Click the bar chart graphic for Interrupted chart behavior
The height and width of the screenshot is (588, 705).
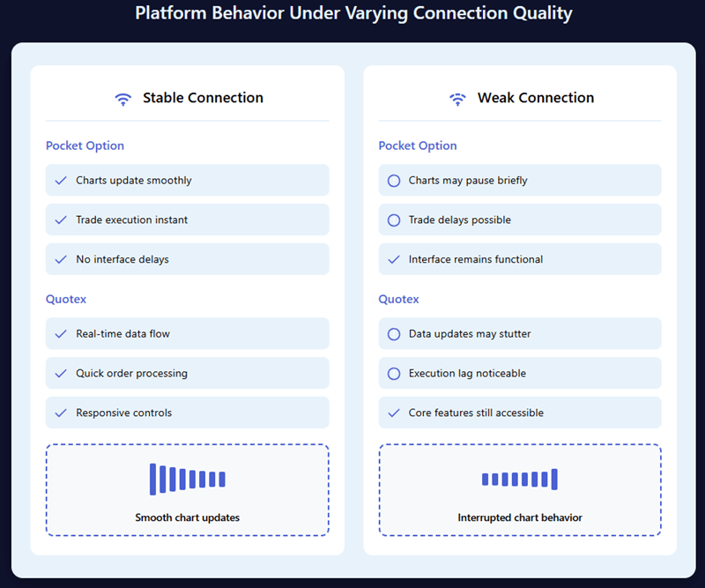[x=520, y=480]
